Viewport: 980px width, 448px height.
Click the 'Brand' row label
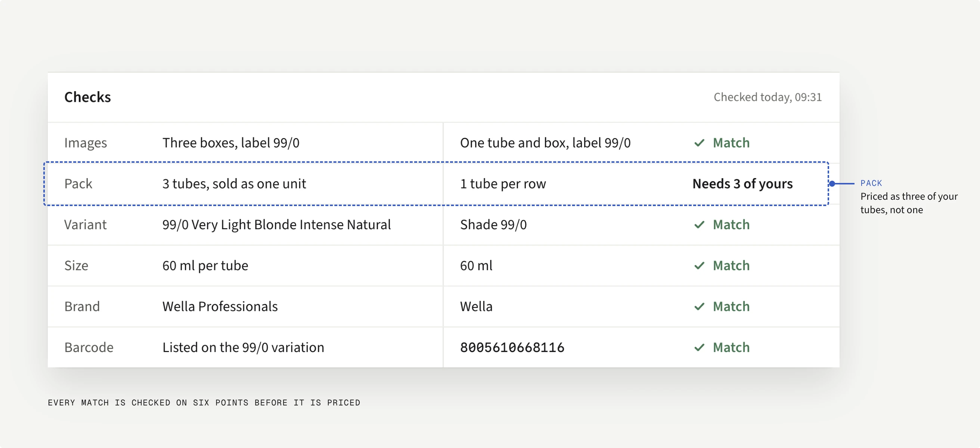coord(82,307)
